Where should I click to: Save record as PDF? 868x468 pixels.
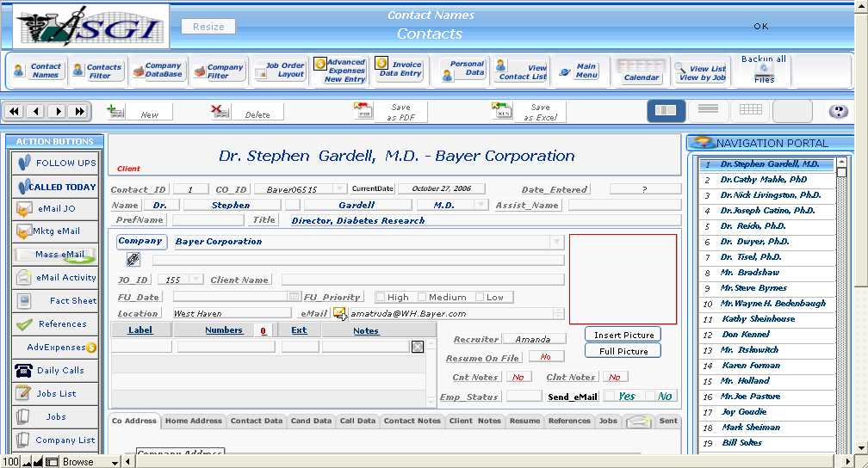click(x=390, y=112)
